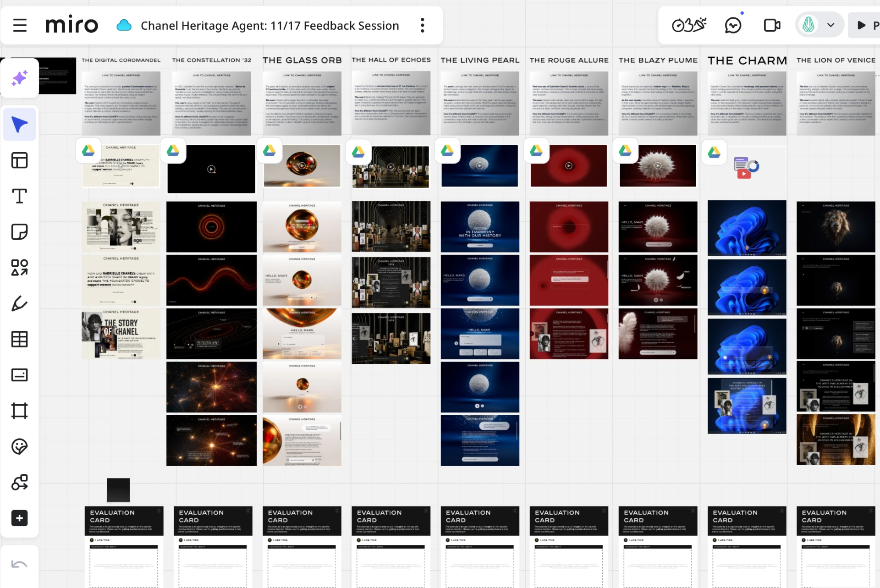The image size is (880, 588).
Task: Expand the user avatar dropdown chevron
Action: click(x=830, y=25)
